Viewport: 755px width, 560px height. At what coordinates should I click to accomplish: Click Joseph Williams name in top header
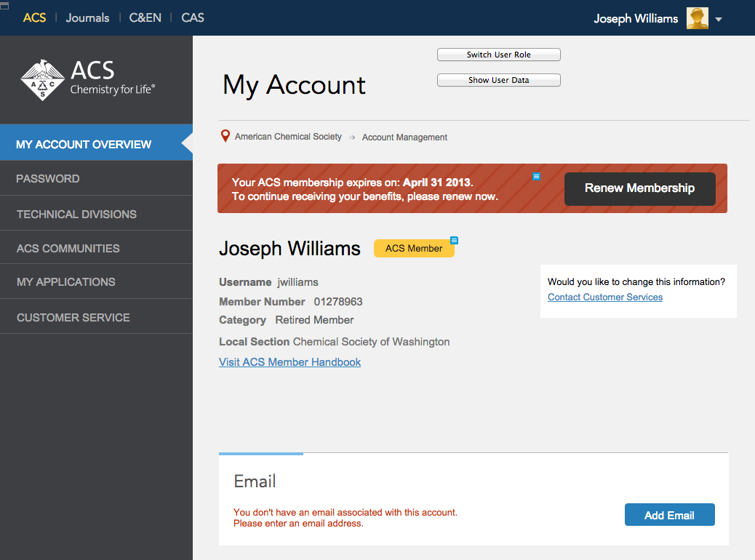[636, 19]
